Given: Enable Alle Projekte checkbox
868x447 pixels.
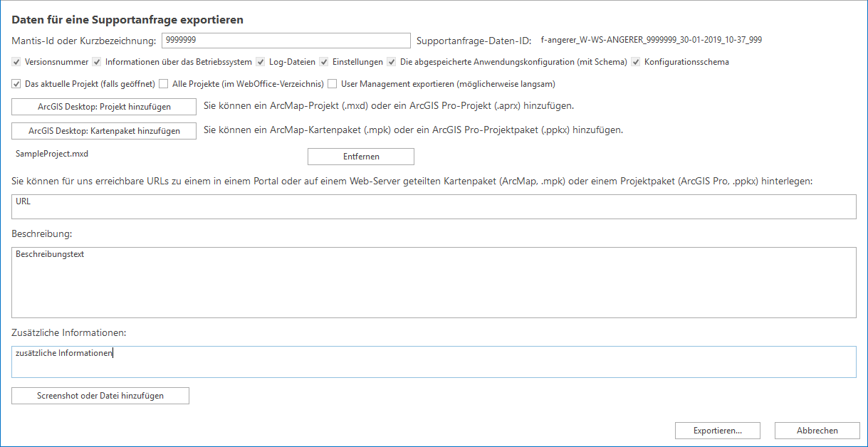Looking at the screenshot, I should pos(164,84).
